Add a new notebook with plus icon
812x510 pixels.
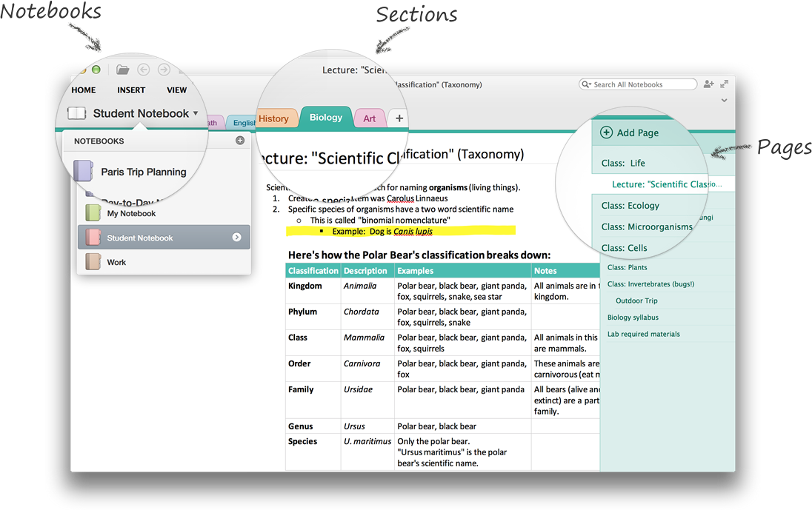click(239, 141)
